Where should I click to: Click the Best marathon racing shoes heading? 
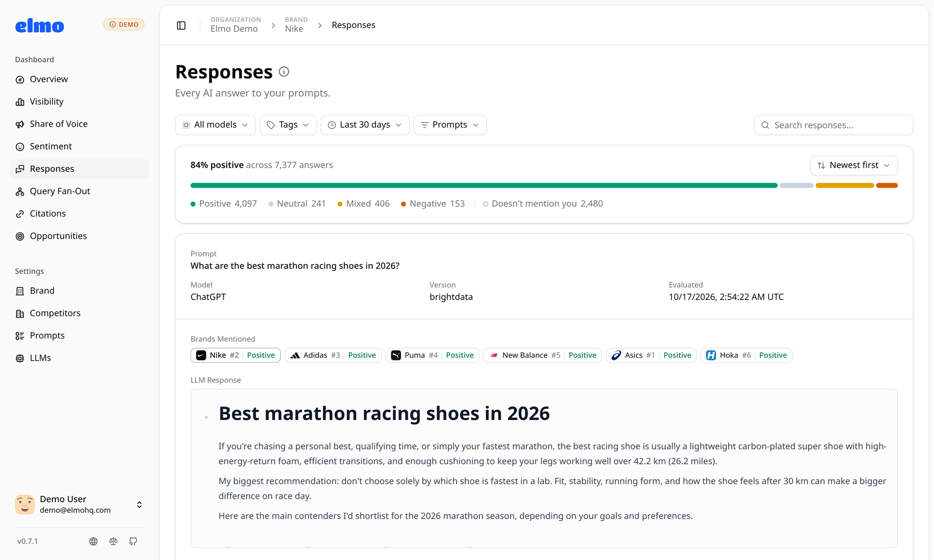tap(384, 414)
